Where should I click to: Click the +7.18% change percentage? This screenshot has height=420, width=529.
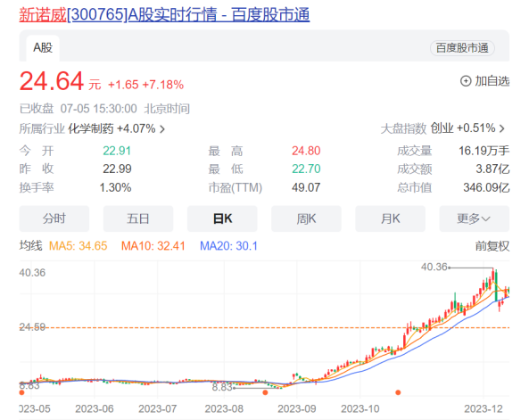click(x=163, y=85)
